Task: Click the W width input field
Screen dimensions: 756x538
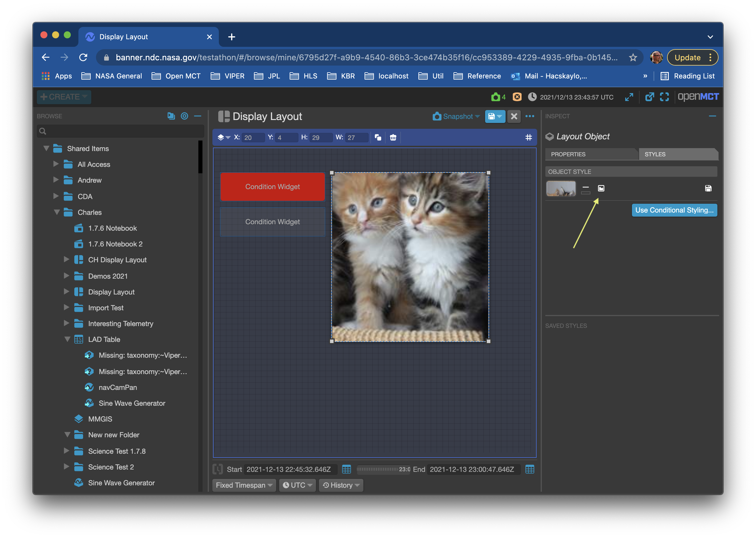Action: (356, 137)
